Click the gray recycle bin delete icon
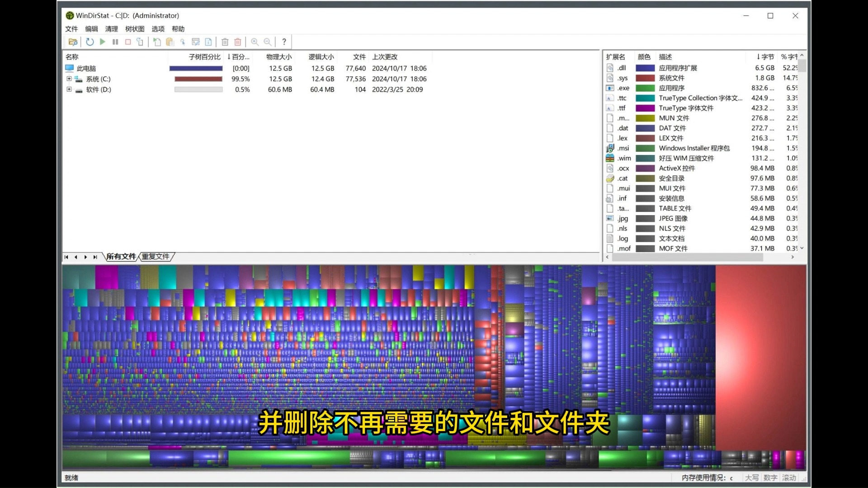This screenshot has height=488, width=868. point(225,42)
